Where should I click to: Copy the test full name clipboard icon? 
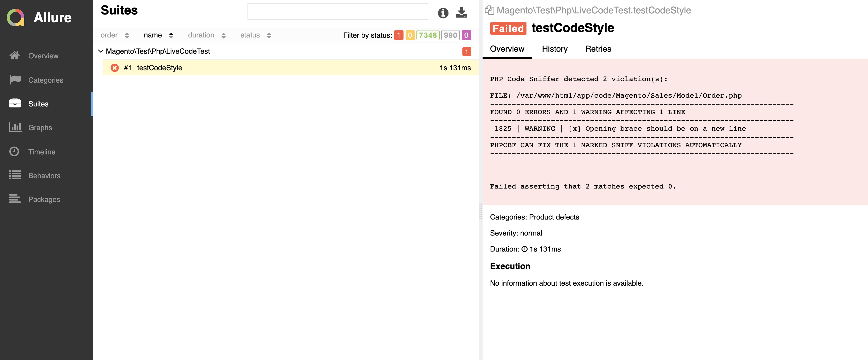[489, 10]
